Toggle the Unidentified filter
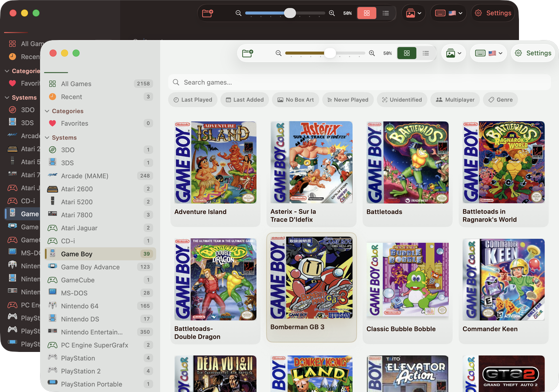The height and width of the screenshot is (392, 559). tap(402, 100)
